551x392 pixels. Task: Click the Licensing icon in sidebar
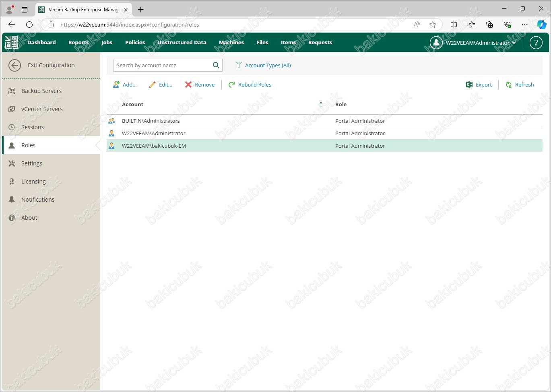[12, 182]
